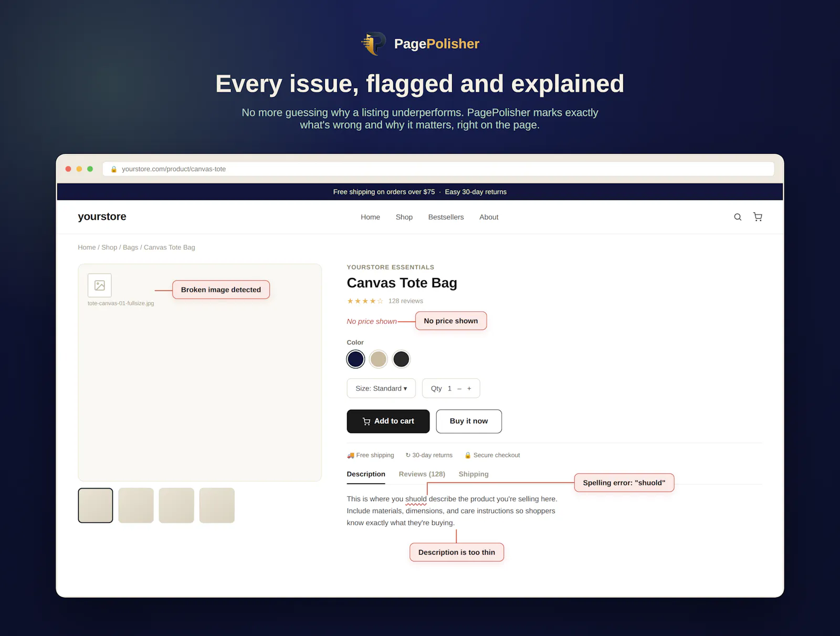The width and height of the screenshot is (840, 636).
Task: Click the Shop breadcrumb link
Action: (109, 248)
